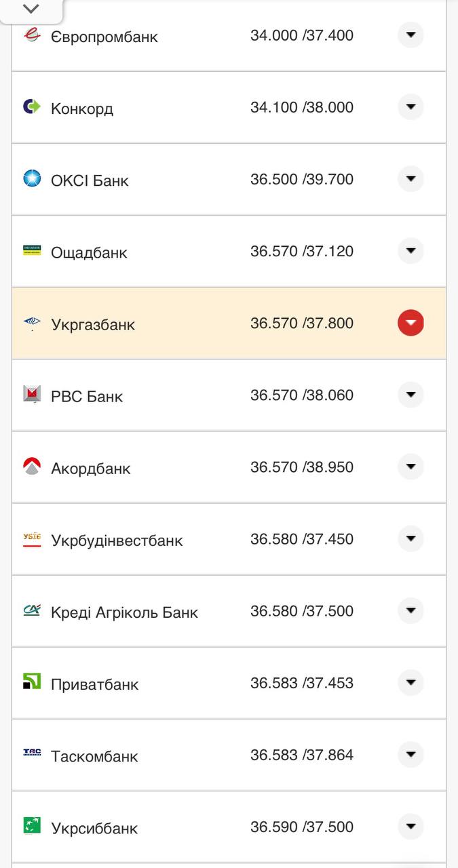Image resolution: width=458 pixels, height=868 pixels.
Task: Expand the Європромбанк rate details arrow
Action: pyautogui.click(x=411, y=35)
